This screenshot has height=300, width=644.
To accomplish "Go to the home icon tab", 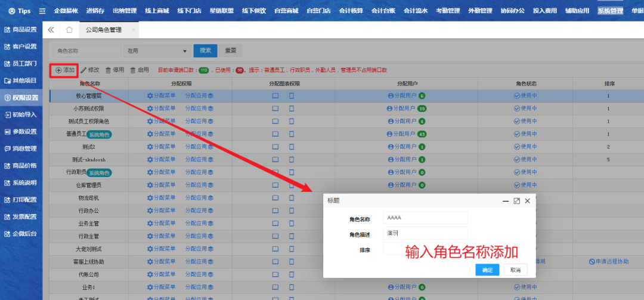I will coord(69,30).
